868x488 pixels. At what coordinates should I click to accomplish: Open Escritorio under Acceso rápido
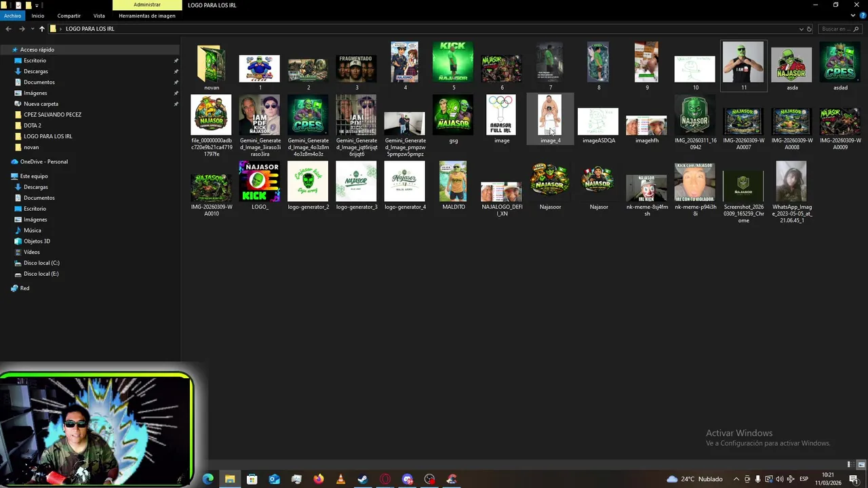(x=35, y=60)
